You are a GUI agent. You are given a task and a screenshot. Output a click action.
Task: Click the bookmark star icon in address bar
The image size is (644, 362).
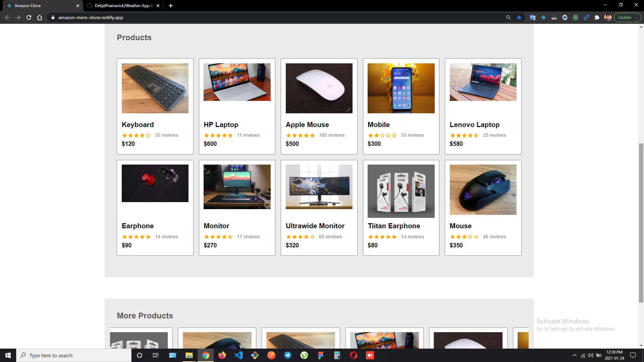pyautogui.click(x=519, y=17)
